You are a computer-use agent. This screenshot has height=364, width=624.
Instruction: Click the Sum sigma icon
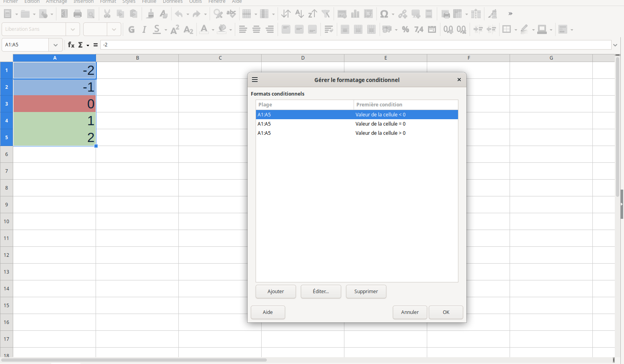coord(80,45)
